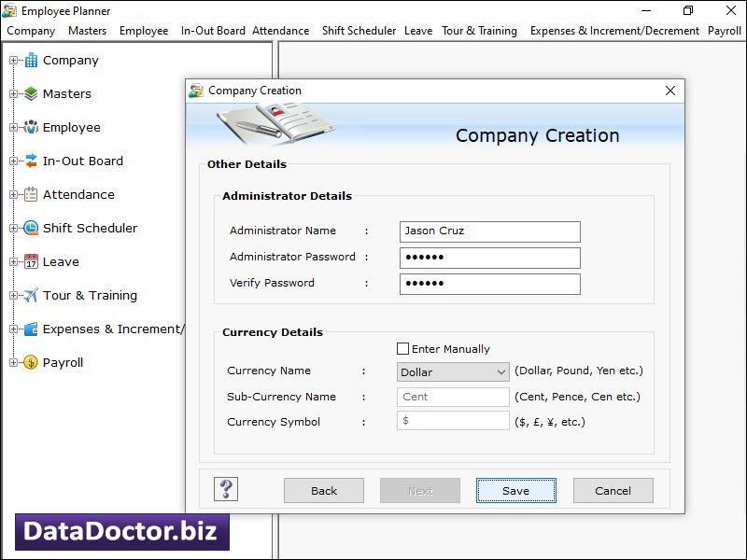Enable the Enter Manually checkbox
Viewport: 747px width, 560px height.
[x=403, y=349]
